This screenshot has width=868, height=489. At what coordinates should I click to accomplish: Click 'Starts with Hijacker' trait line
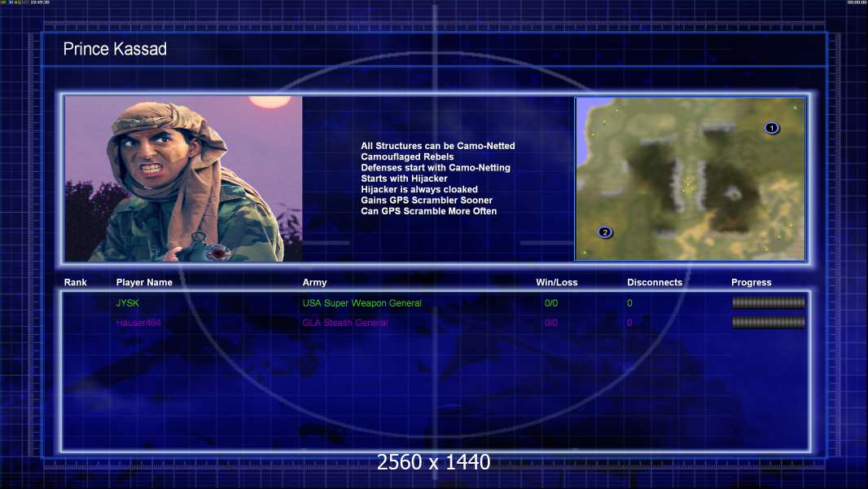point(404,178)
